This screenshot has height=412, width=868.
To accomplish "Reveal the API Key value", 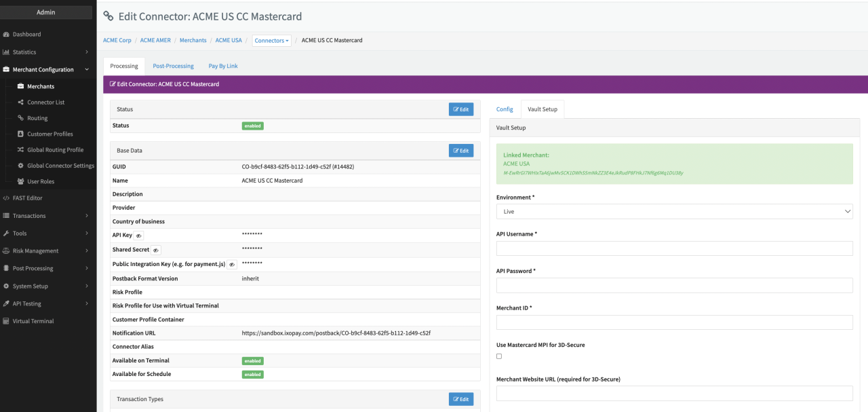I will point(138,236).
